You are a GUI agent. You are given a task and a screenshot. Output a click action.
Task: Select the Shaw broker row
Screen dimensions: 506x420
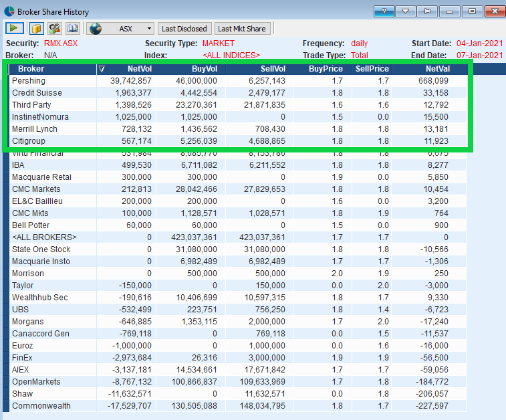click(x=238, y=394)
